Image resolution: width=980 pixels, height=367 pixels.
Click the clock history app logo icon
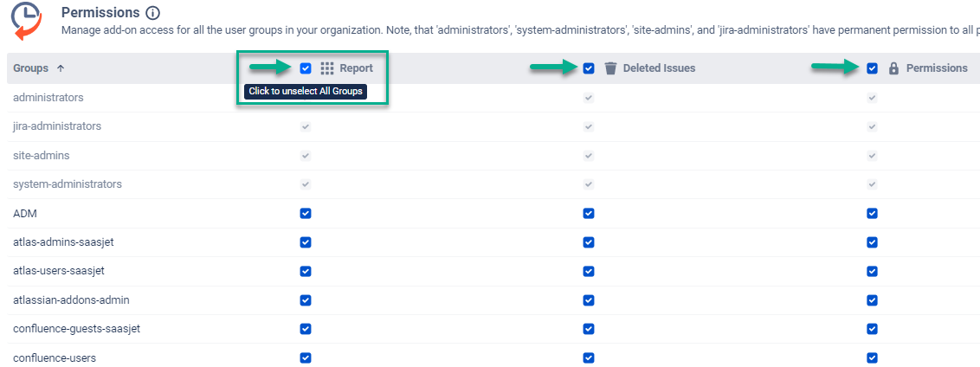pyautogui.click(x=28, y=21)
